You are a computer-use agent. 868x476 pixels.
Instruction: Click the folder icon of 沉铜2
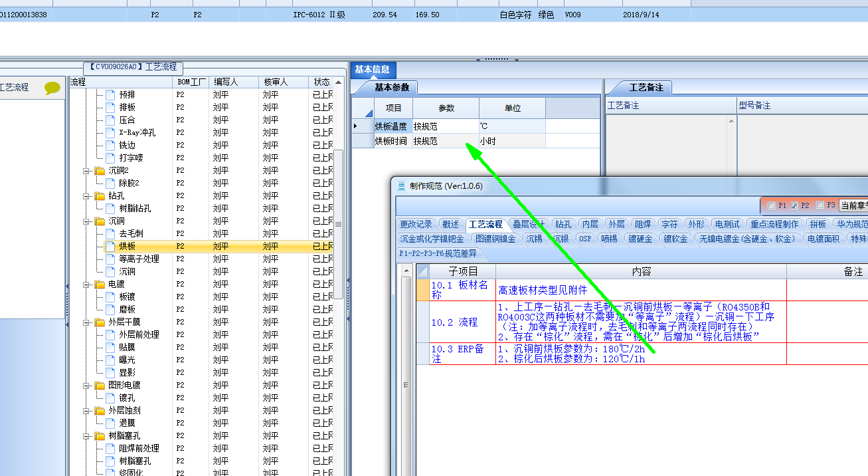pos(100,171)
